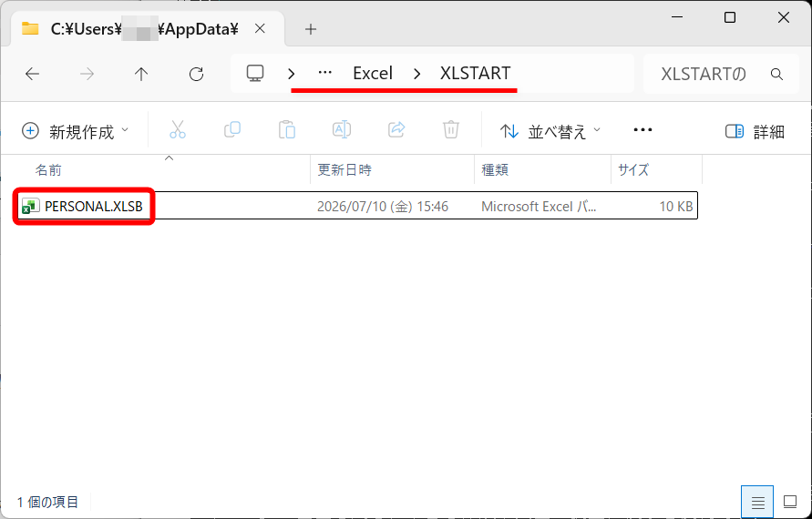Maximize the Explorer window

tap(730, 17)
